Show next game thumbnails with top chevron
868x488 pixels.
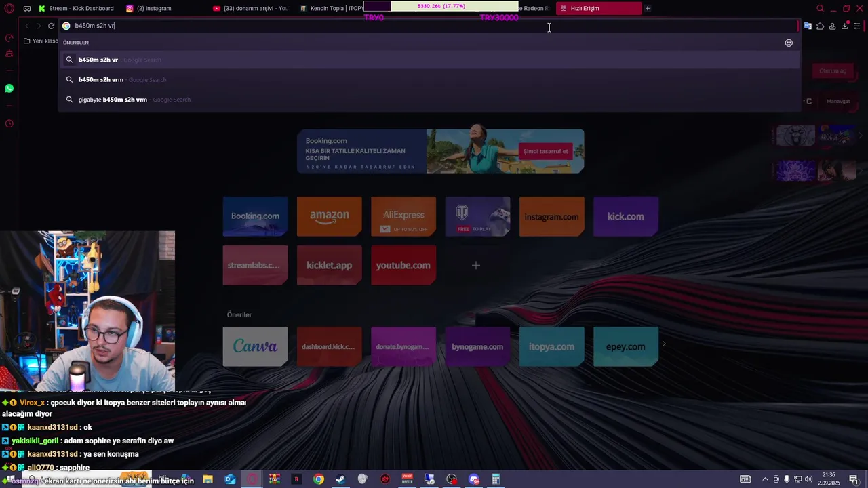(861, 136)
